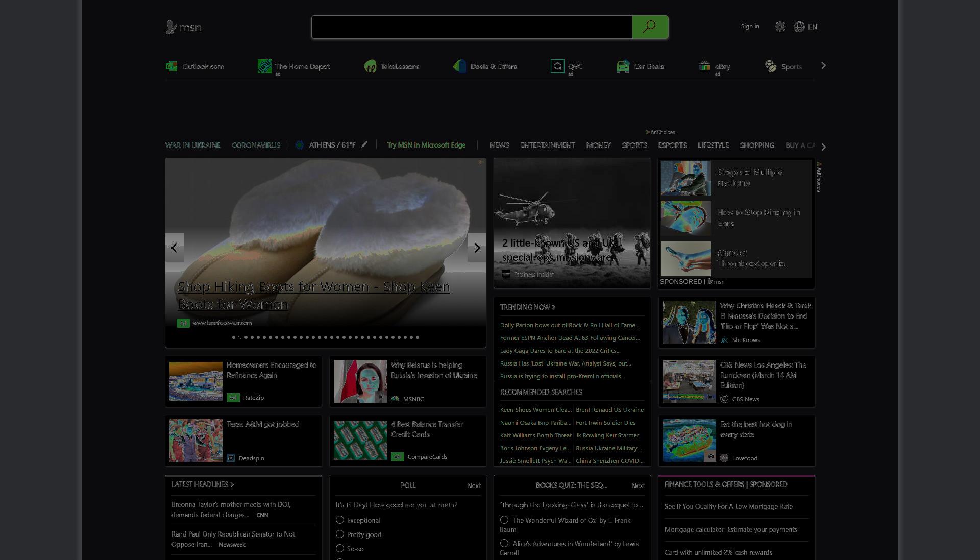Open 4 Best Balance Transfer Credit Cards thumbnail
This screenshot has width=980, height=560.
(x=360, y=441)
